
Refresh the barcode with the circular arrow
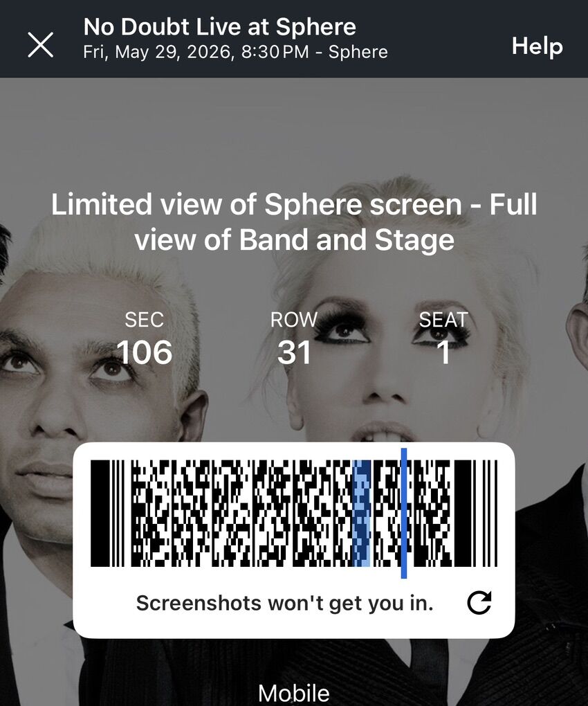[479, 602]
